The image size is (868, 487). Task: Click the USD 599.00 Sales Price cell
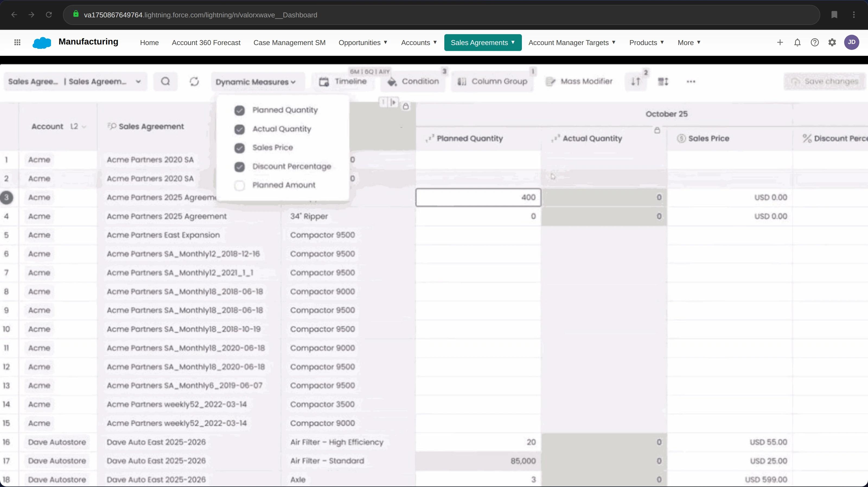730,480
